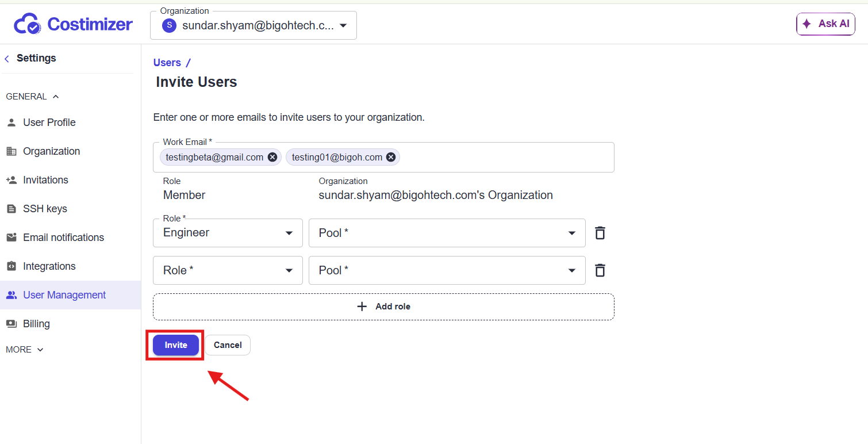The width and height of the screenshot is (868, 444).
Task: Select User Management menu item
Action: pos(70,295)
